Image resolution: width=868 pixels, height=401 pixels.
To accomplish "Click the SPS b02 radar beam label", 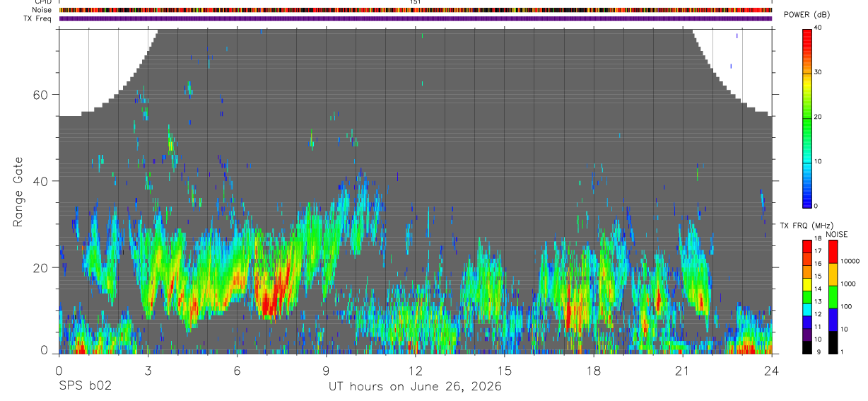I will click(x=85, y=386).
